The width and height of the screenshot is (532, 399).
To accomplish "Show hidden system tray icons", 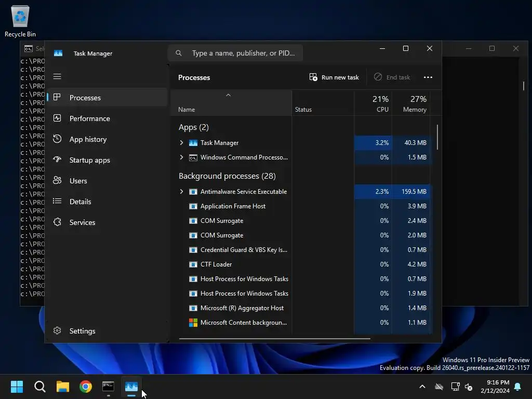I will [422, 387].
